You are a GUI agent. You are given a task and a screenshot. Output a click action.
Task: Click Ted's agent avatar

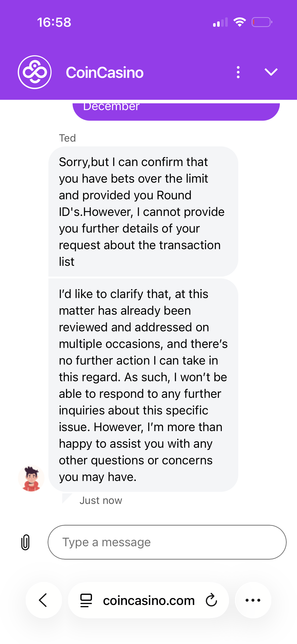click(x=31, y=478)
